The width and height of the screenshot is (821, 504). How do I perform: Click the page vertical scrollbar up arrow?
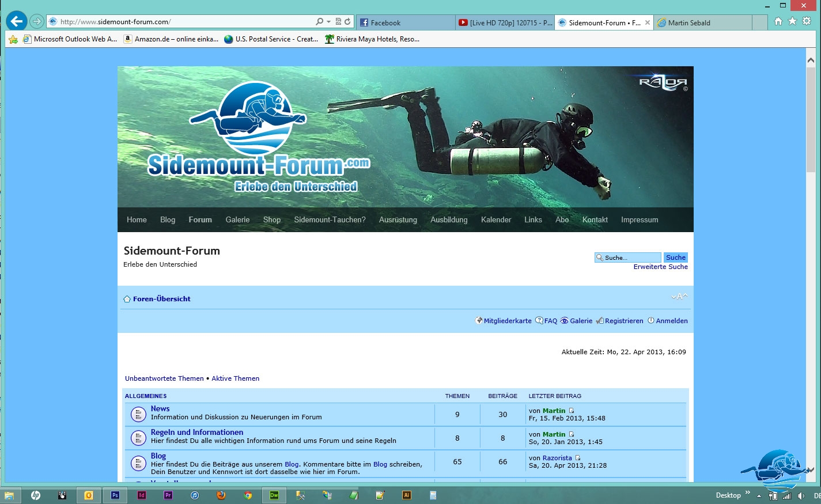[811, 60]
